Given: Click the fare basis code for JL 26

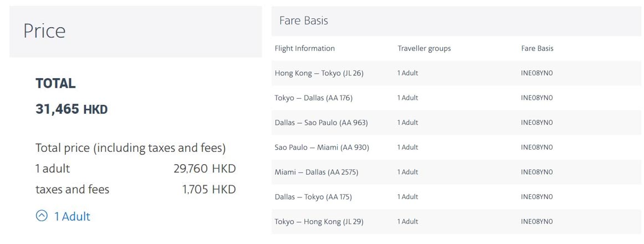Looking at the screenshot, I should coord(536,73).
